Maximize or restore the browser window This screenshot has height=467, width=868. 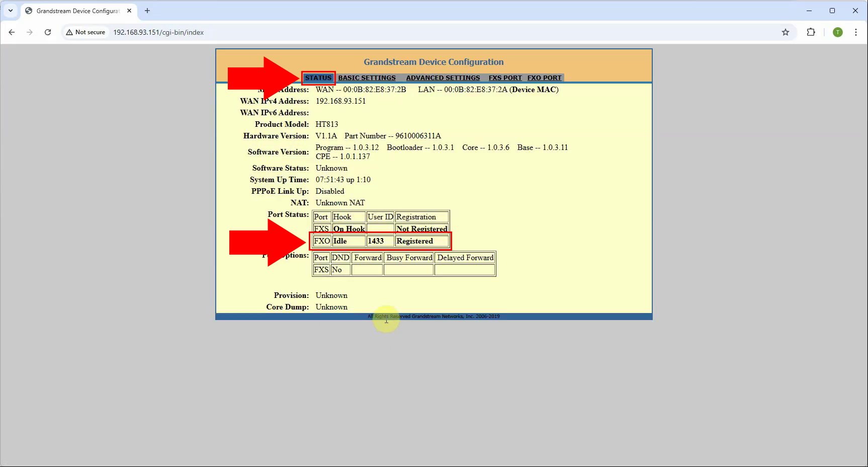click(x=832, y=11)
